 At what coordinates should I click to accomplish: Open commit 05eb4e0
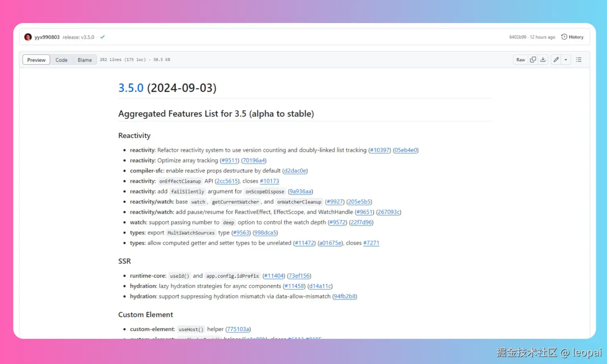pos(406,150)
